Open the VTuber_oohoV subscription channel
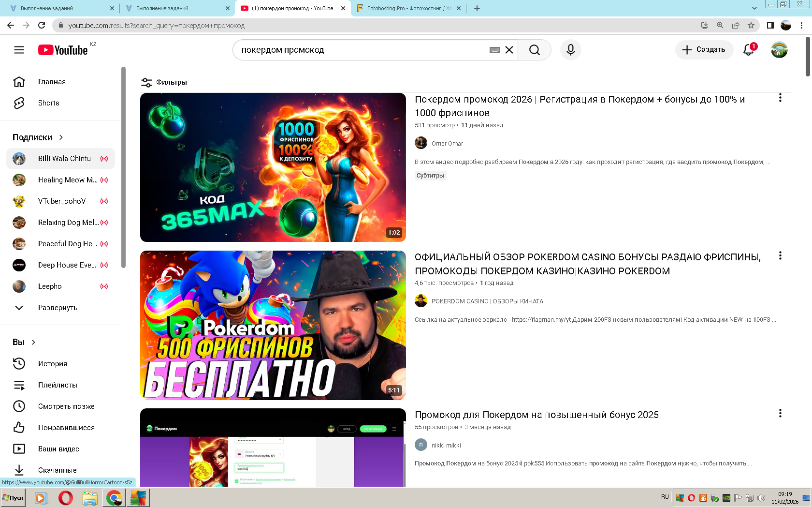Screen dimensions: 812x508 (61, 201)
